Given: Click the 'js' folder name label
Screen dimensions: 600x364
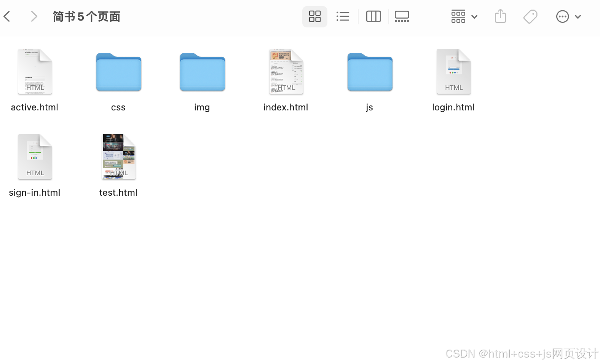Looking at the screenshot, I should [370, 108].
